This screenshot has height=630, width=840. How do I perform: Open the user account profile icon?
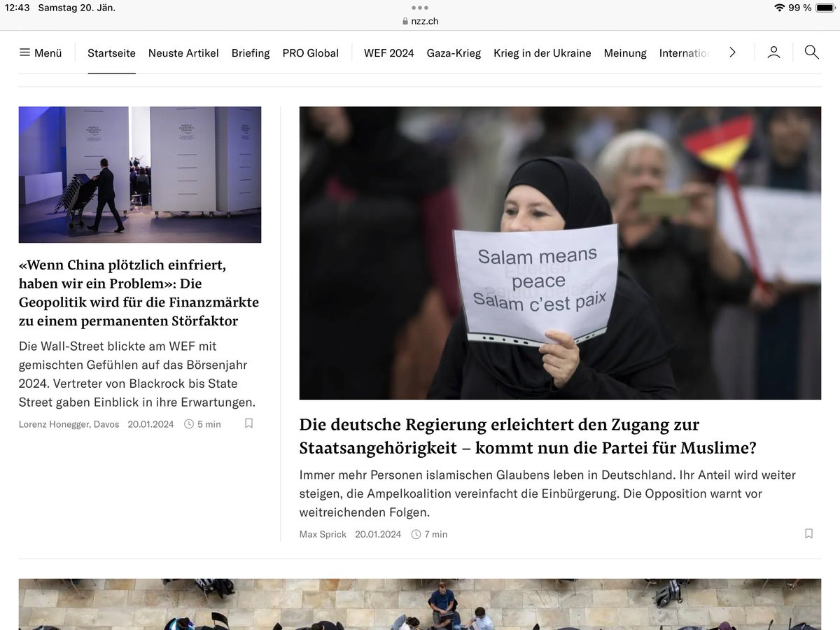773,52
